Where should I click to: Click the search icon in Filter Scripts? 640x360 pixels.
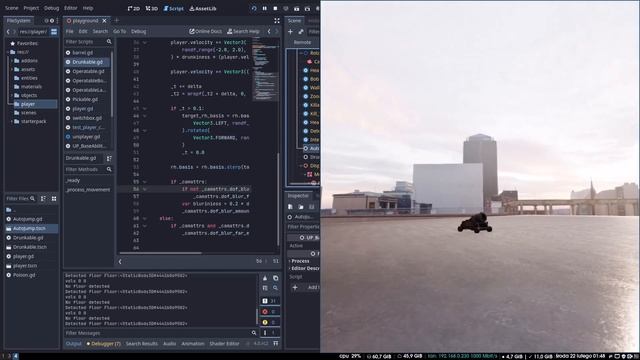tap(109, 42)
